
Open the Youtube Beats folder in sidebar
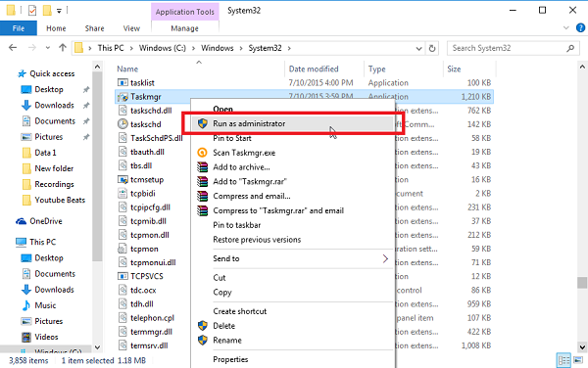click(x=60, y=200)
